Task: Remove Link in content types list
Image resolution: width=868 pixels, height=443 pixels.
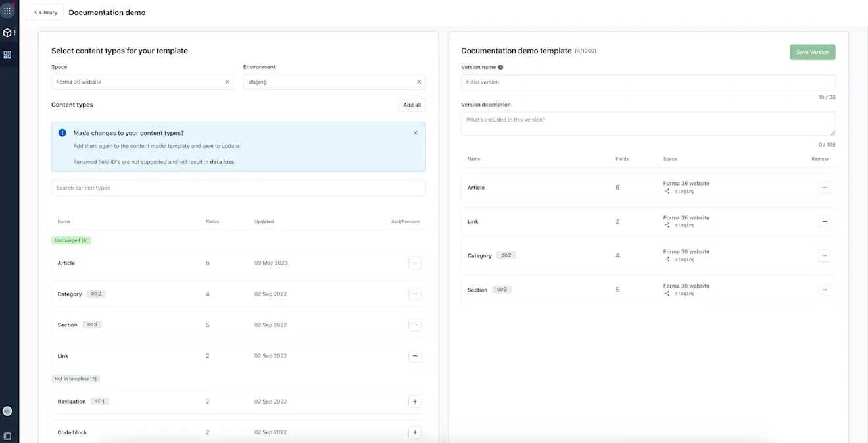Action: coord(414,356)
